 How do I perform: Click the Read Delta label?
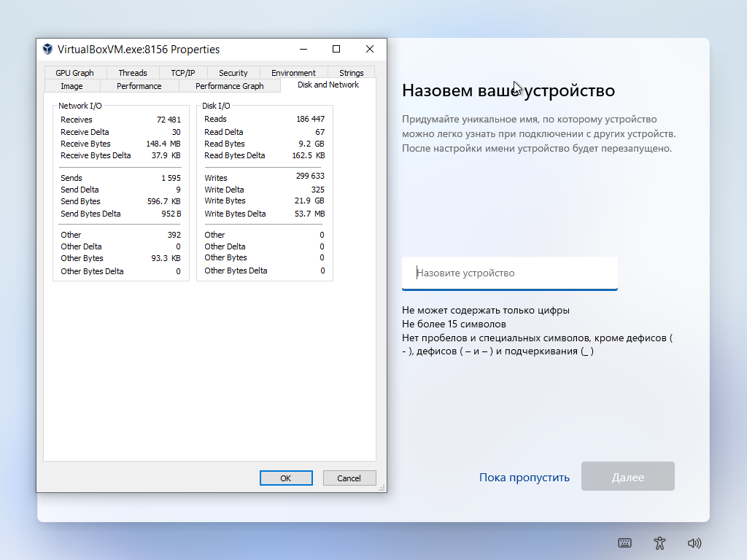[x=224, y=132]
